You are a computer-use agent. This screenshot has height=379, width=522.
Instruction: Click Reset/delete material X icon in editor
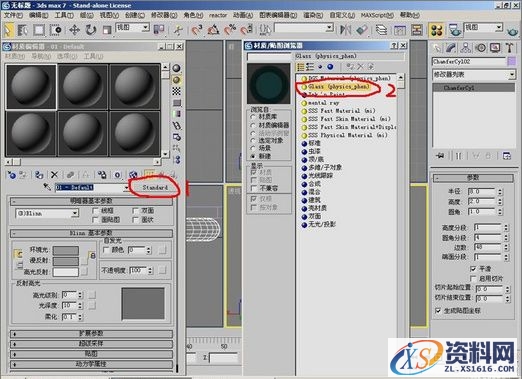[x=54, y=175]
